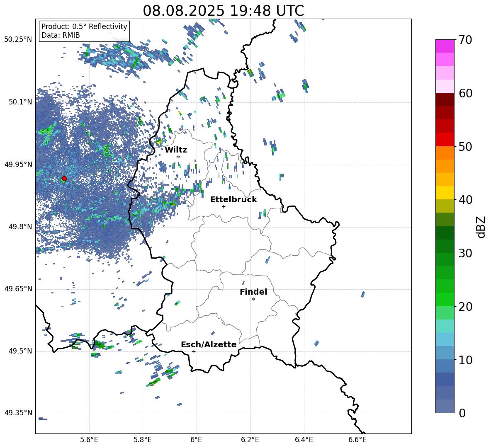Click the dark maroon colorbar swatch below 60
Screen dimensions: 491x448
pos(445,99)
